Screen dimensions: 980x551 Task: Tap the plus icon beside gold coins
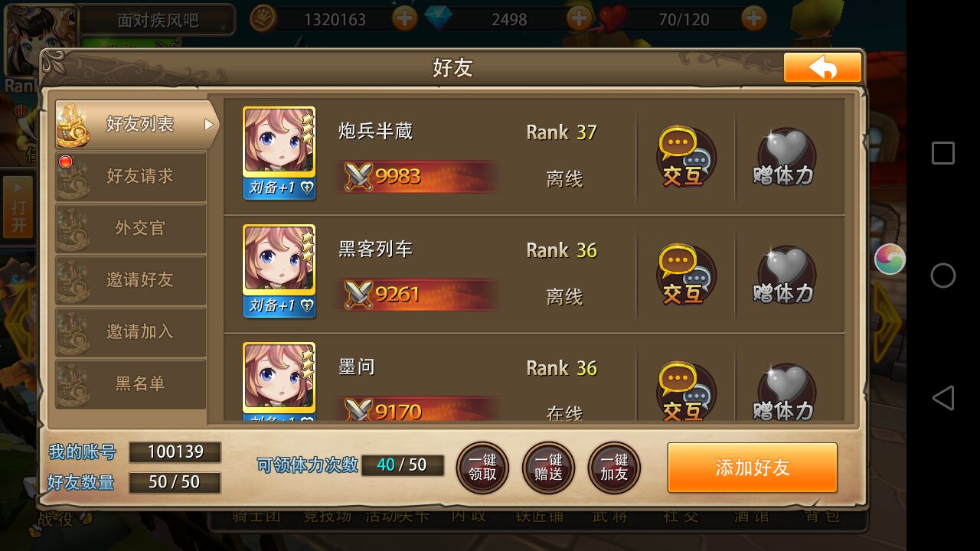[x=404, y=18]
